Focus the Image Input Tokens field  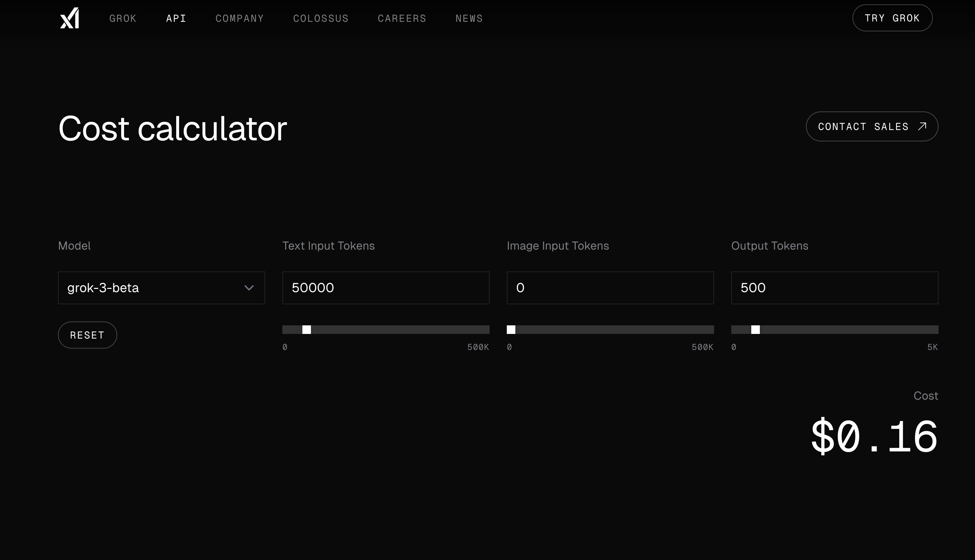610,288
